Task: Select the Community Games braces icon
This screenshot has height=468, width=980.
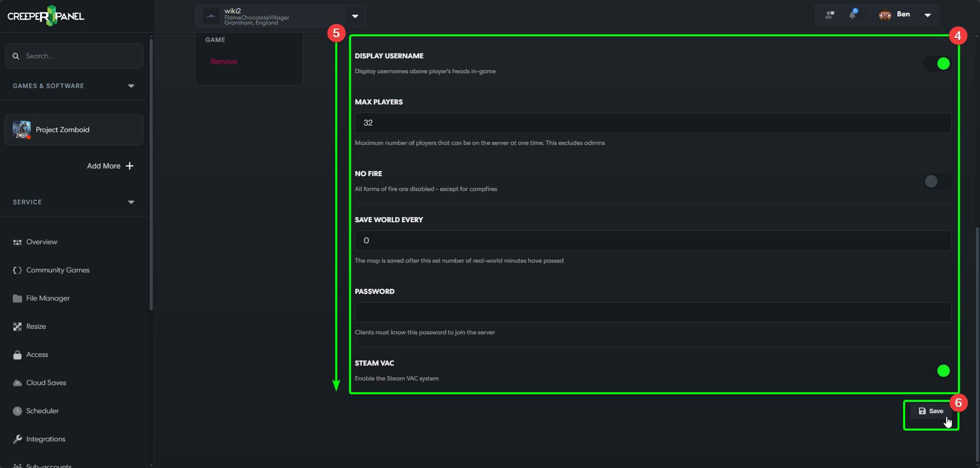Action: [17, 270]
